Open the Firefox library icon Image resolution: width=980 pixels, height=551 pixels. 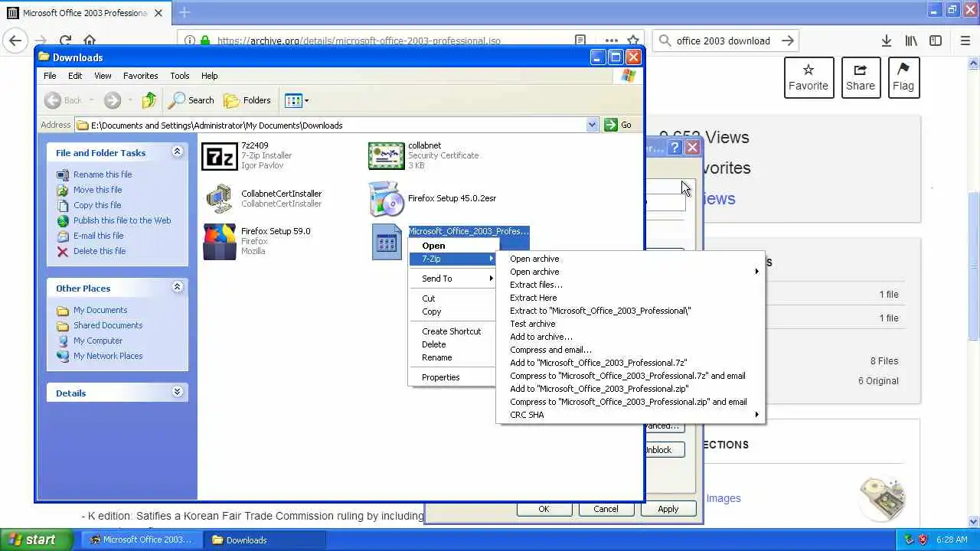pyautogui.click(x=911, y=41)
